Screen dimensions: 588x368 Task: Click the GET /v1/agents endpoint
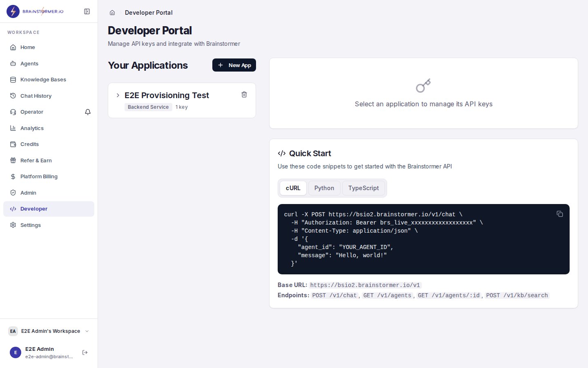tap(388, 295)
